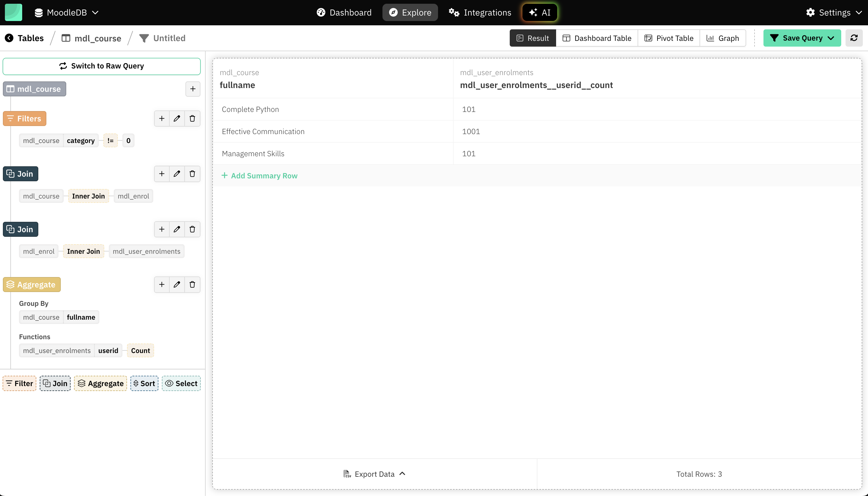The width and height of the screenshot is (868, 496).
Task: Delete Aggregate with the trash icon
Action: 192,285
